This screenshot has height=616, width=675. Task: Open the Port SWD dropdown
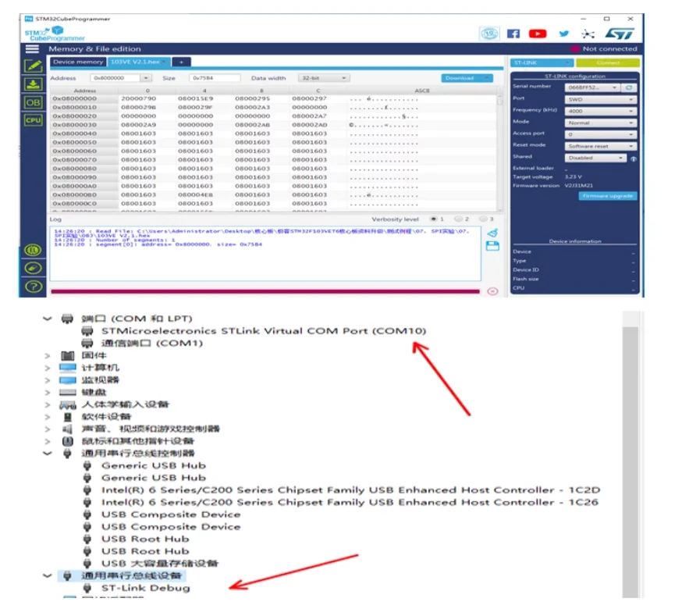pos(601,99)
